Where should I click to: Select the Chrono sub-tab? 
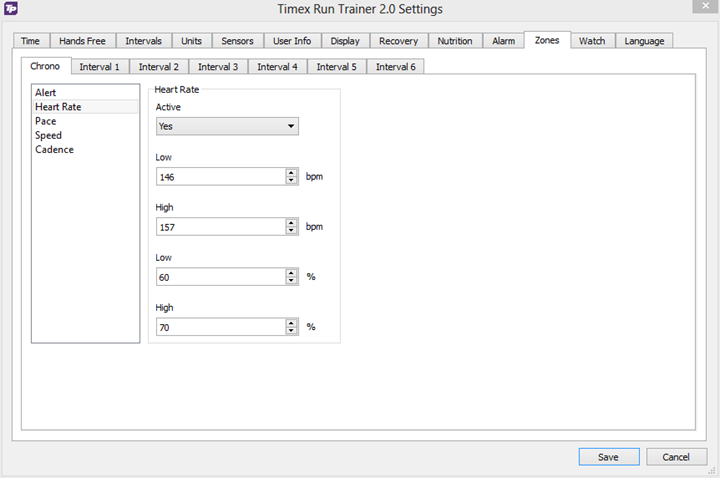[x=45, y=66]
